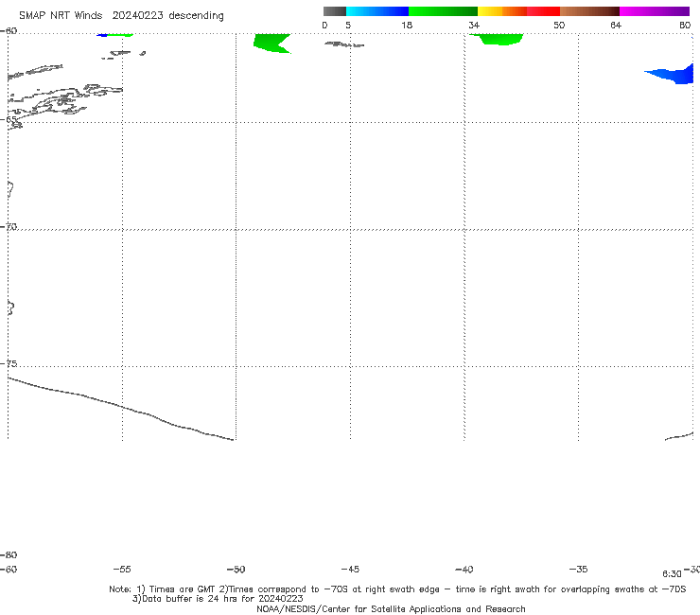Click the latitude axis label "-80"
This screenshot has width=700, height=615.
click(x=9, y=555)
